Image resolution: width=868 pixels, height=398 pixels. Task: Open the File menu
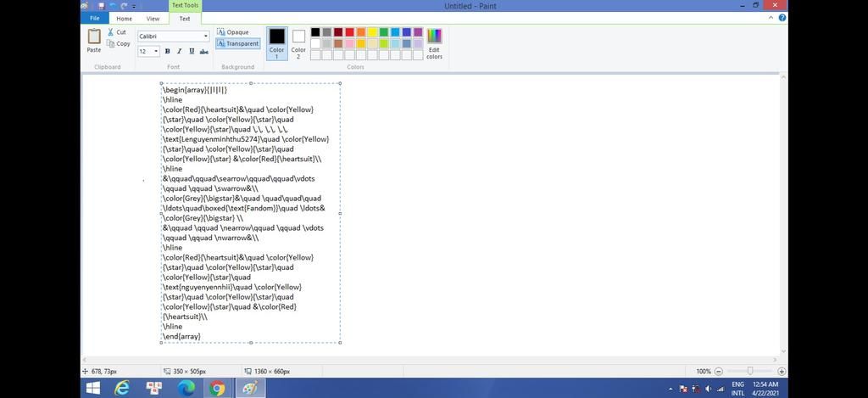tap(95, 19)
